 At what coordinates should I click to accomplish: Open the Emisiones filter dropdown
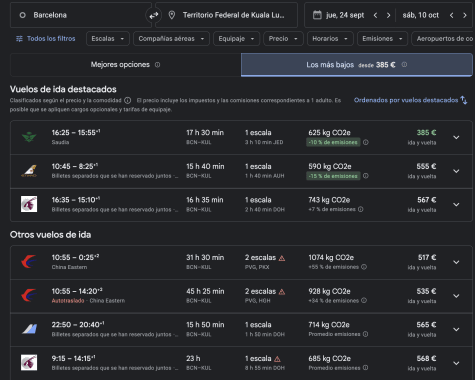pyautogui.click(x=382, y=39)
